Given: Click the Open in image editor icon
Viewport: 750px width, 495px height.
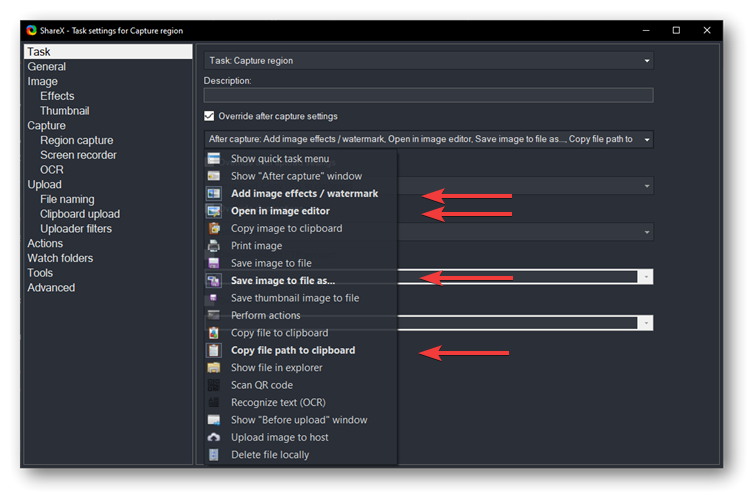Looking at the screenshot, I should tap(213, 211).
